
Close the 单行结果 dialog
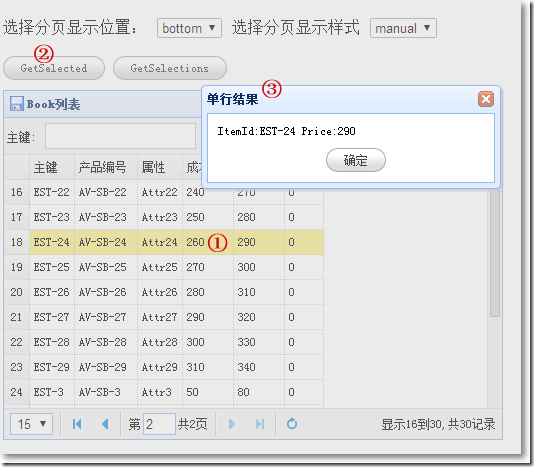click(x=486, y=99)
